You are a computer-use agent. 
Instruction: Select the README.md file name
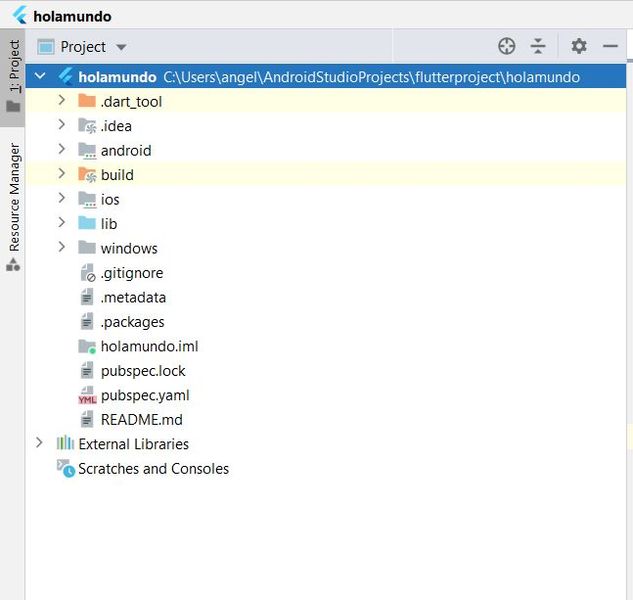[141, 420]
